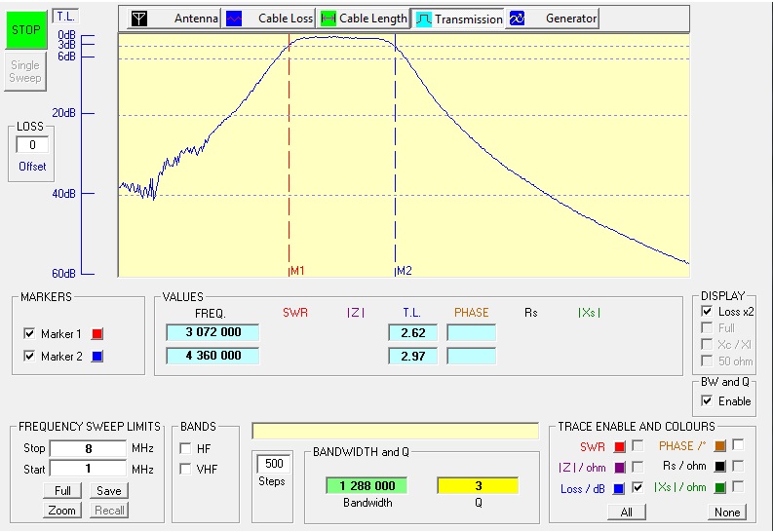Viewport: 773px width, 532px height.
Task: Click the Antenna mode icon
Action: click(x=140, y=19)
